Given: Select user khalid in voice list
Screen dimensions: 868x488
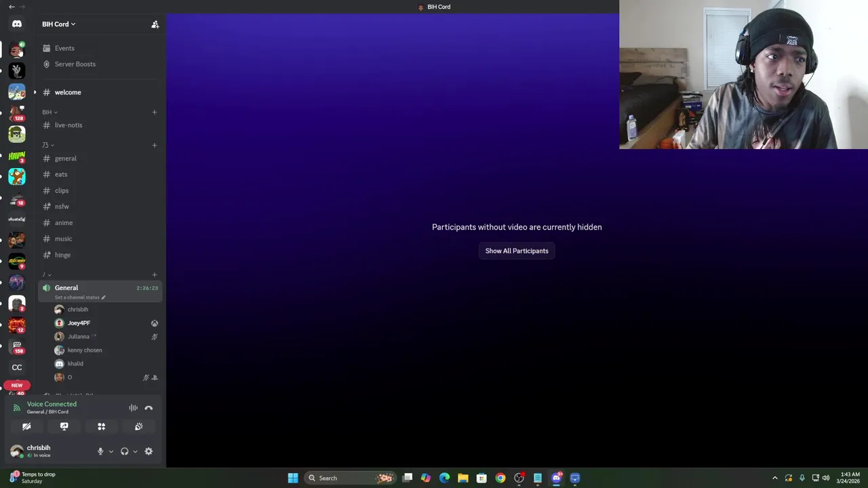Looking at the screenshot, I should 75,364.
